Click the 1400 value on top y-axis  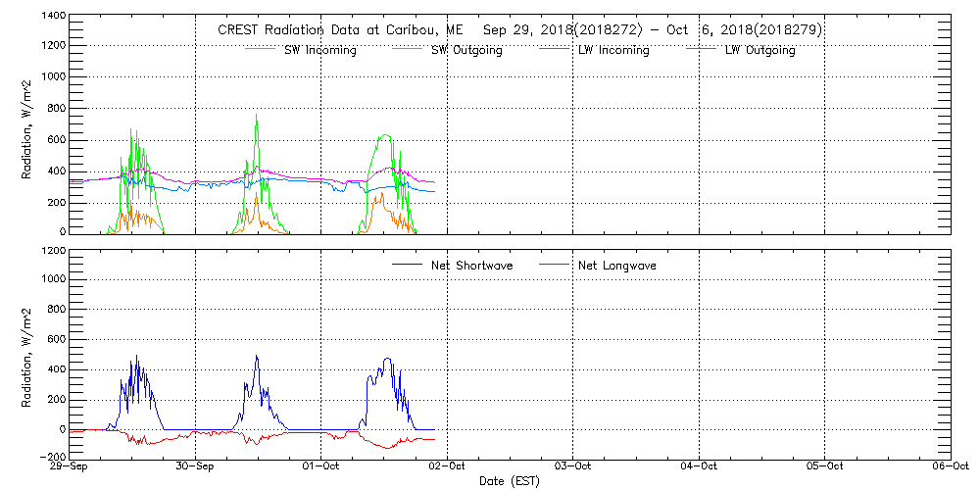click(x=53, y=17)
